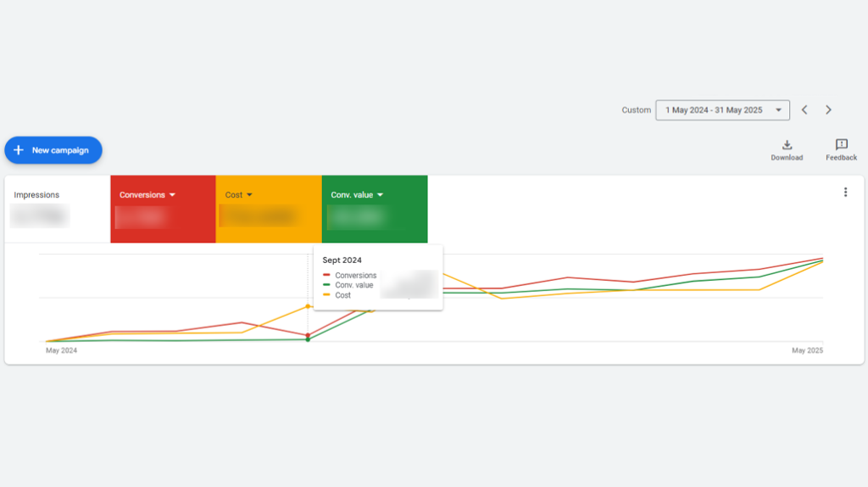
Task: Open the 1 May 2024 - 31 May 2025 date picker
Action: (722, 110)
